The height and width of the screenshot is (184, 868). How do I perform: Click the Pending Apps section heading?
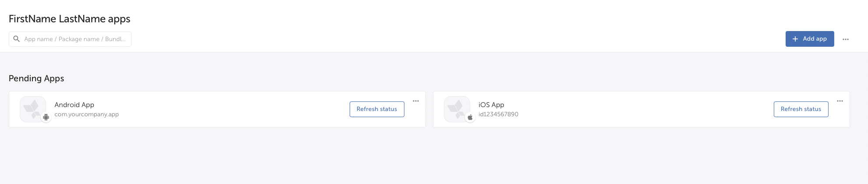(36, 79)
